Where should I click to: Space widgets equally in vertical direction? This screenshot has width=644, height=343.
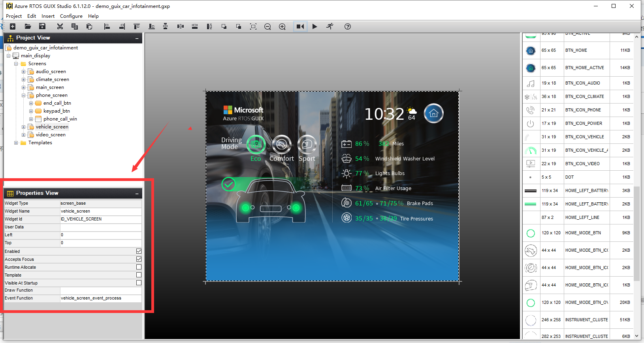[x=166, y=26]
